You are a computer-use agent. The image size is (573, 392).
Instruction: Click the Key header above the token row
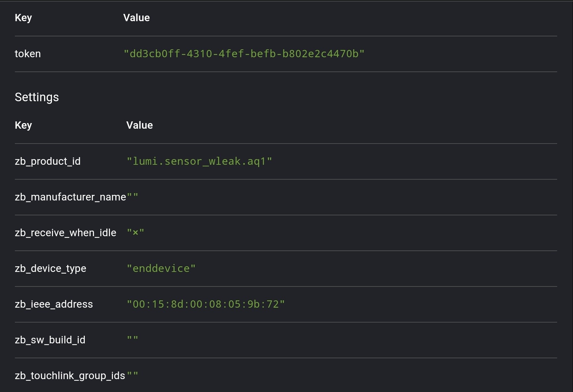tap(23, 18)
